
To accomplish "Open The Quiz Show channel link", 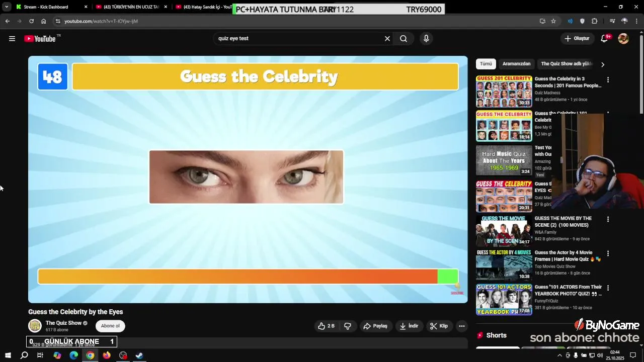I will (x=63, y=323).
